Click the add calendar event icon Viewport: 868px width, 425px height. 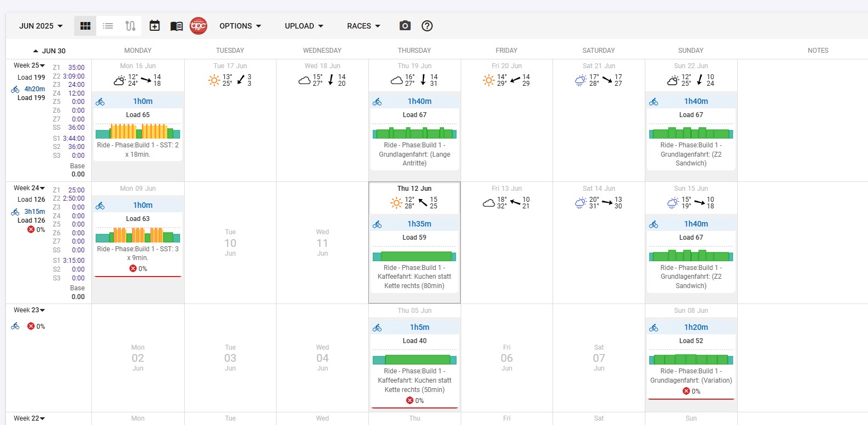tap(154, 26)
